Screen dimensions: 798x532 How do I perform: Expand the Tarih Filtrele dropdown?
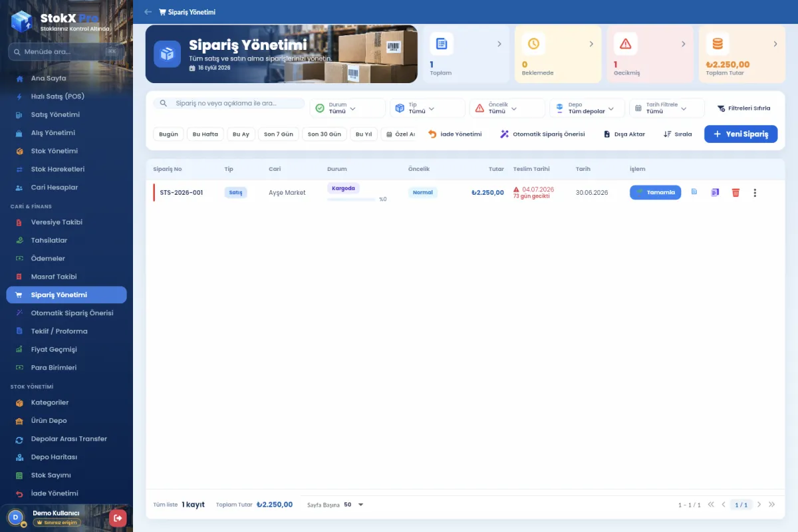pyautogui.click(x=667, y=108)
